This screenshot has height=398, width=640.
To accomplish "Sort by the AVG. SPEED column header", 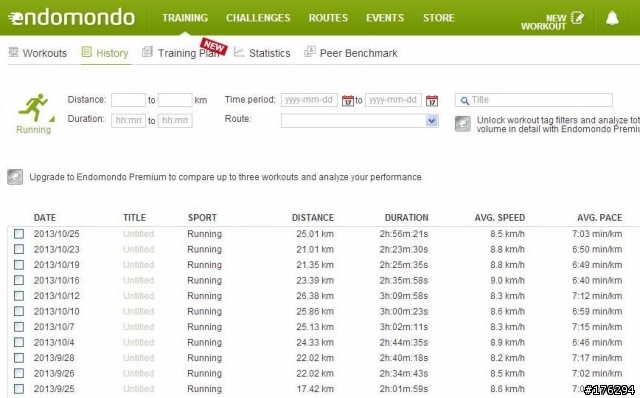I will coord(500,218).
